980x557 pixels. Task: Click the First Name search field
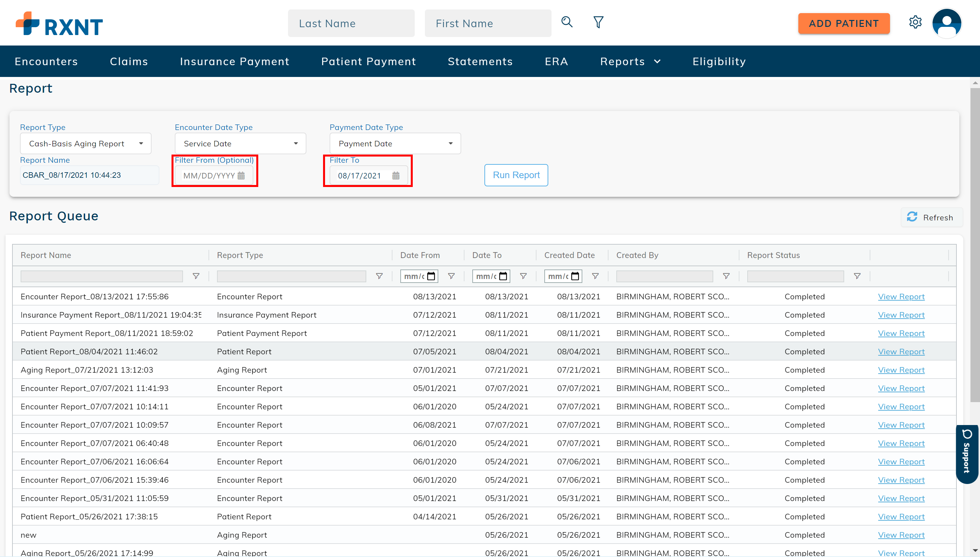point(488,23)
